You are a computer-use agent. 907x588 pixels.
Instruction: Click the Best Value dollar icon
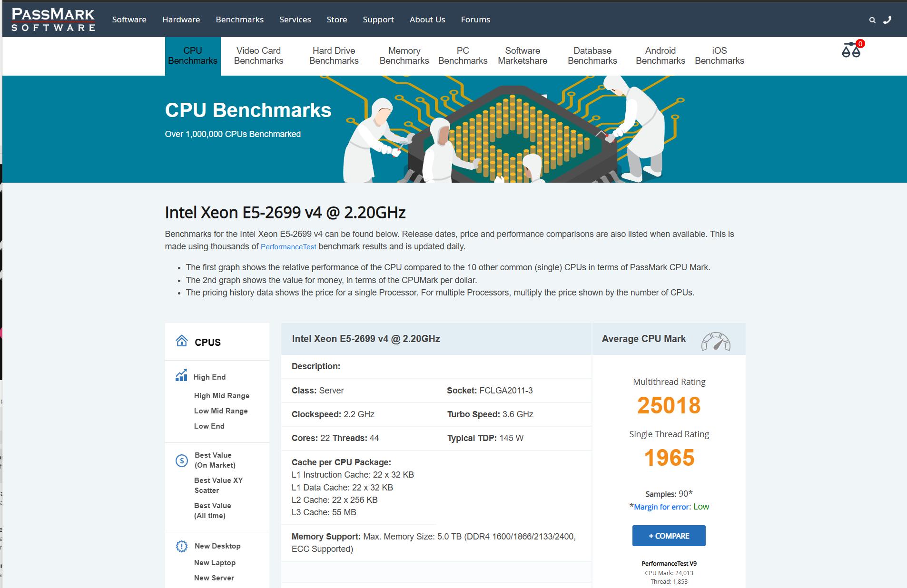[182, 461]
